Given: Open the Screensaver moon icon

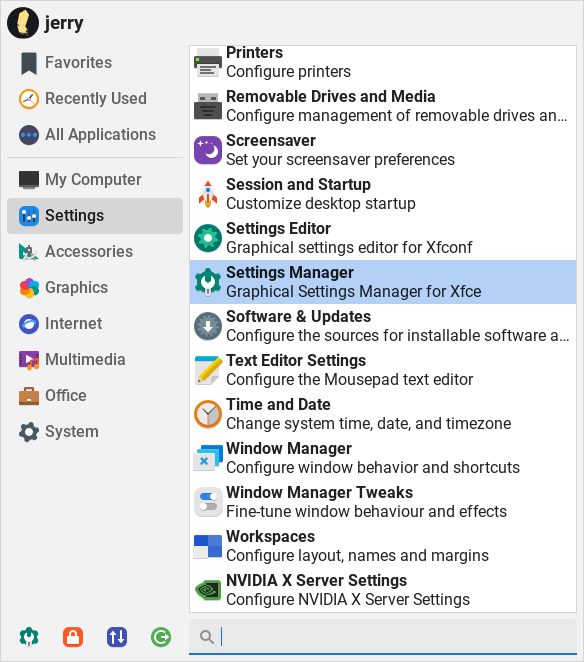Looking at the screenshot, I should 208,150.
